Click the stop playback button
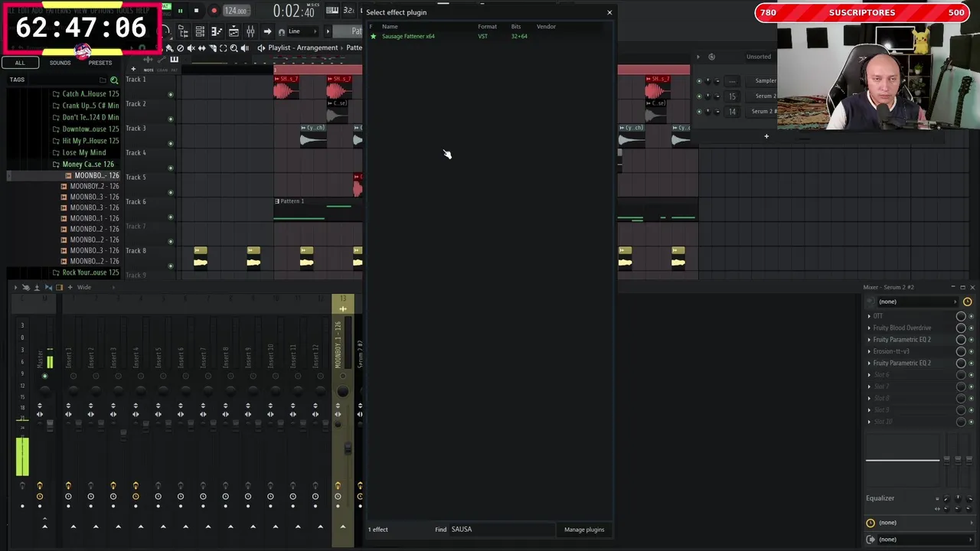The height and width of the screenshot is (551, 980). tap(196, 11)
